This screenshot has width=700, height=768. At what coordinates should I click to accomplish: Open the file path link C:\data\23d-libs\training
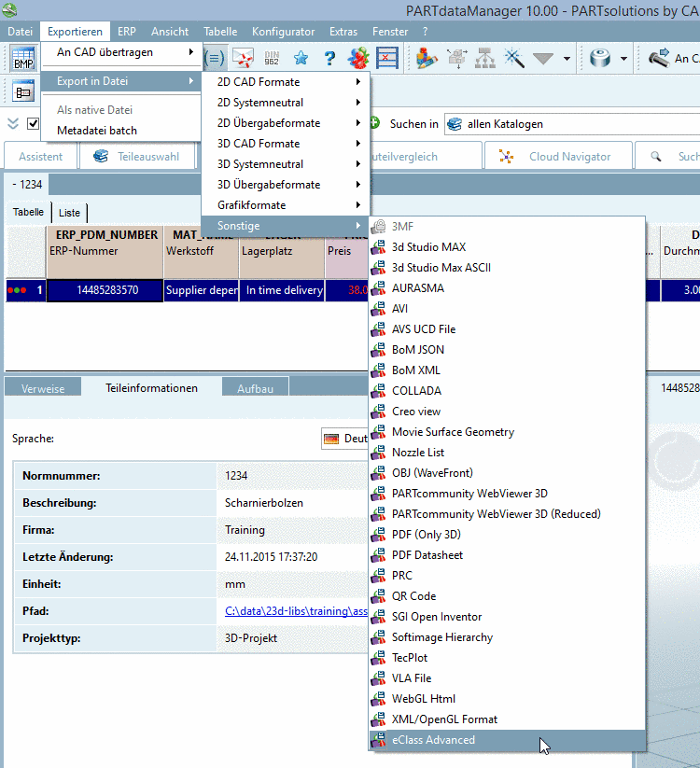click(296, 611)
